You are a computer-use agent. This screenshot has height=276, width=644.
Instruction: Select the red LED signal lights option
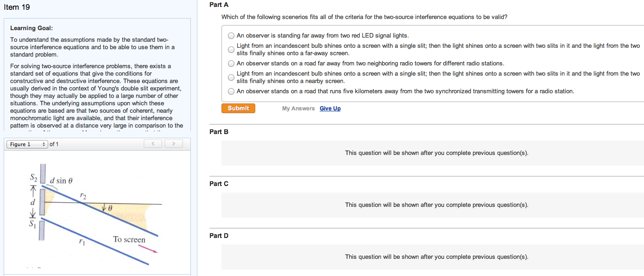231,35
